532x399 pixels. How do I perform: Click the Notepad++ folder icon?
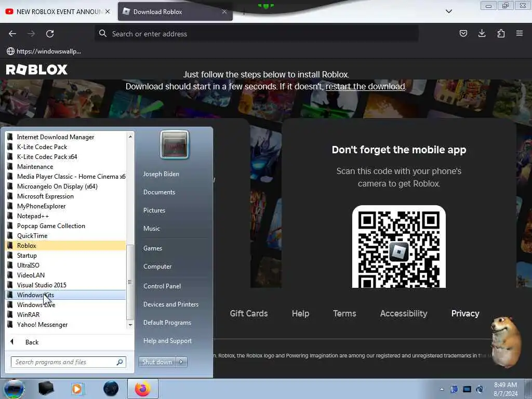pyautogui.click(x=10, y=216)
